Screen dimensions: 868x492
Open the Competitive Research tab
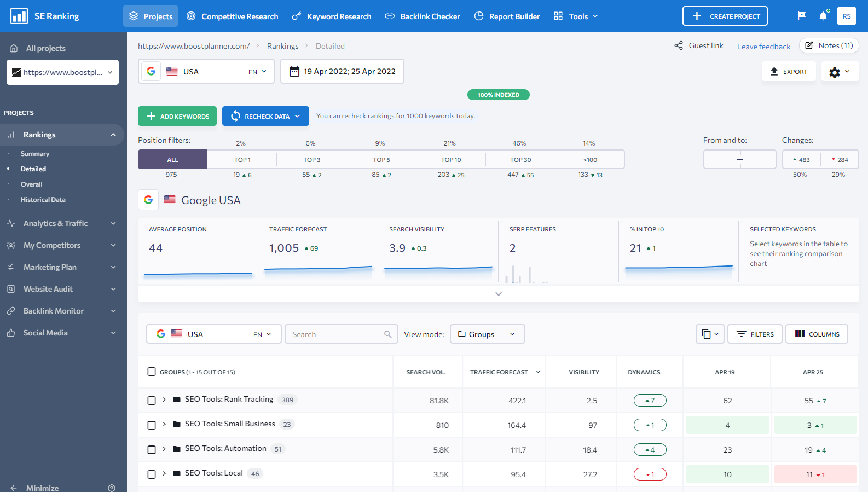click(233, 16)
